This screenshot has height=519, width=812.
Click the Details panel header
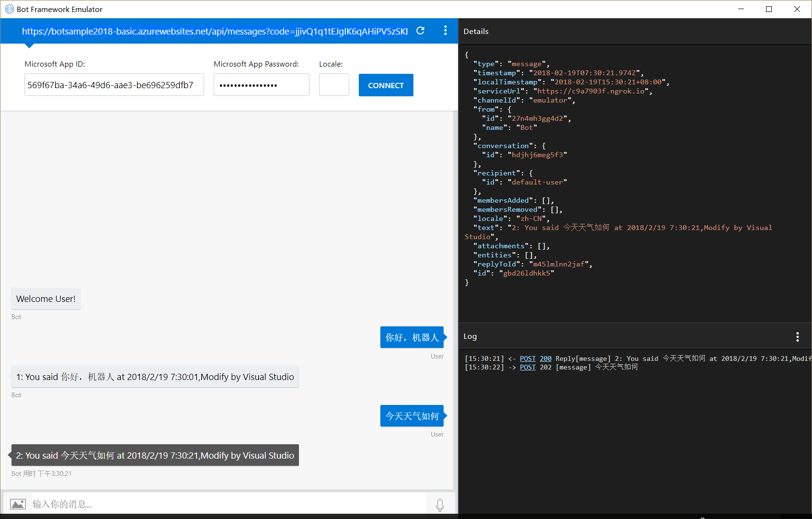click(476, 31)
